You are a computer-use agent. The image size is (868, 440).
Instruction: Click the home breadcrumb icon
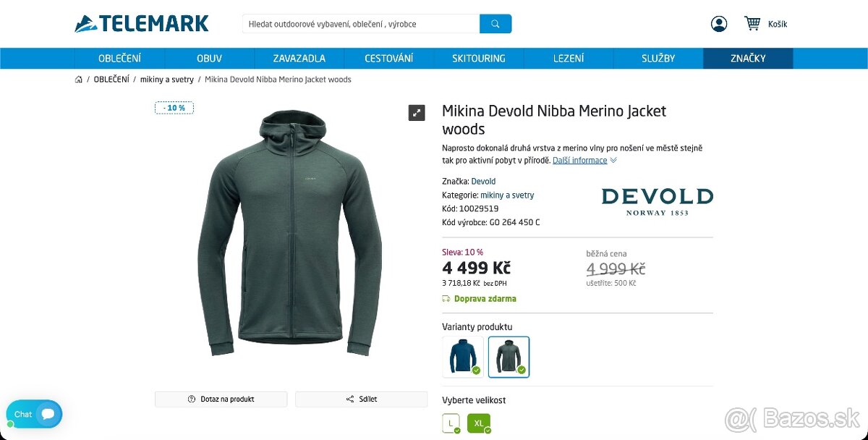(x=78, y=79)
